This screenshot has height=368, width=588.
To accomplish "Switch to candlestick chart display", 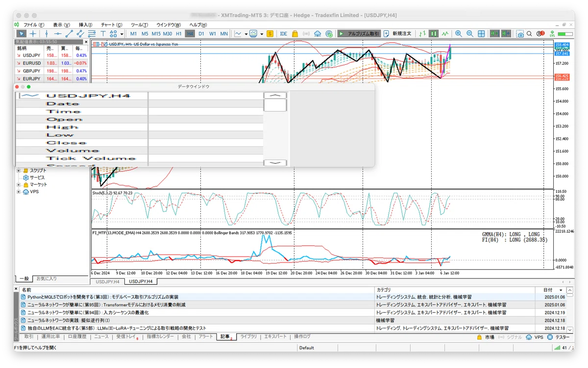I will [x=434, y=34].
